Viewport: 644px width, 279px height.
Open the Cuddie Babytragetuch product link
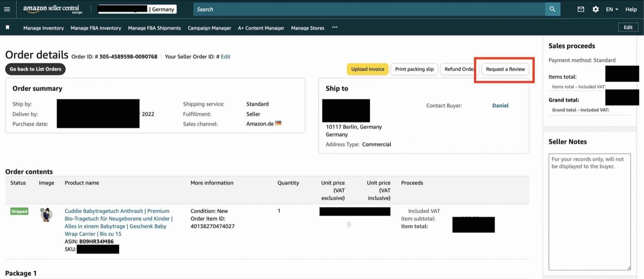(x=119, y=222)
